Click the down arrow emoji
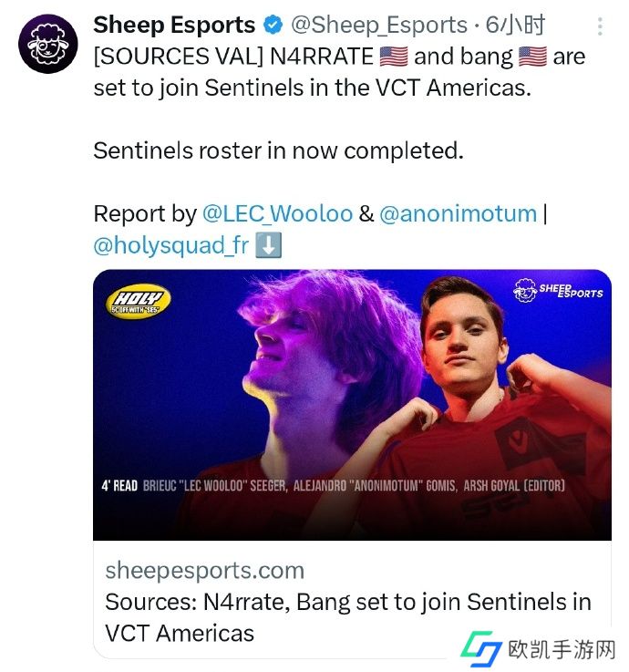Screen dimensions: 629x672 (267, 247)
